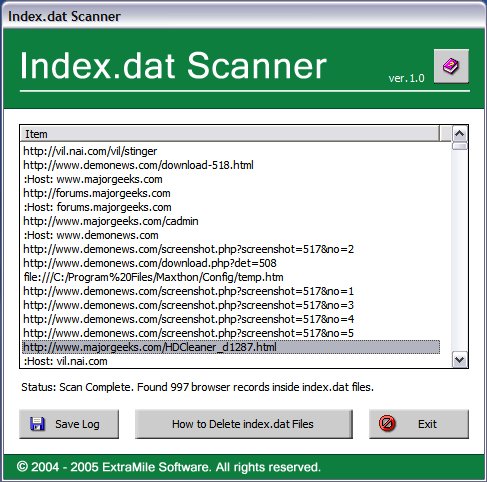
Task: Click the vertical scrollbar thumb
Action: point(460,146)
